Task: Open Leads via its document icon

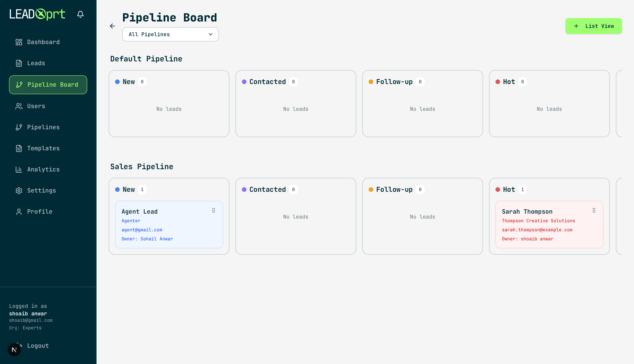Action: click(19, 63)
